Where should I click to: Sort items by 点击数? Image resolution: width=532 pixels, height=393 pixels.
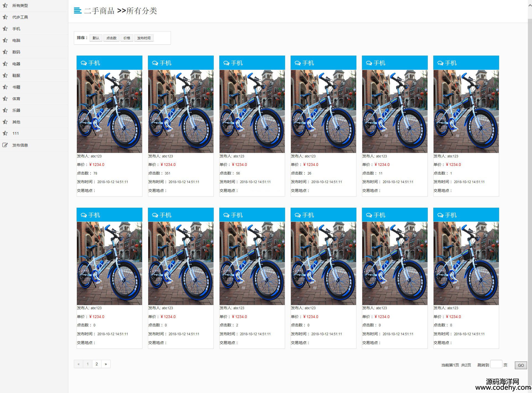coord(111,38)
